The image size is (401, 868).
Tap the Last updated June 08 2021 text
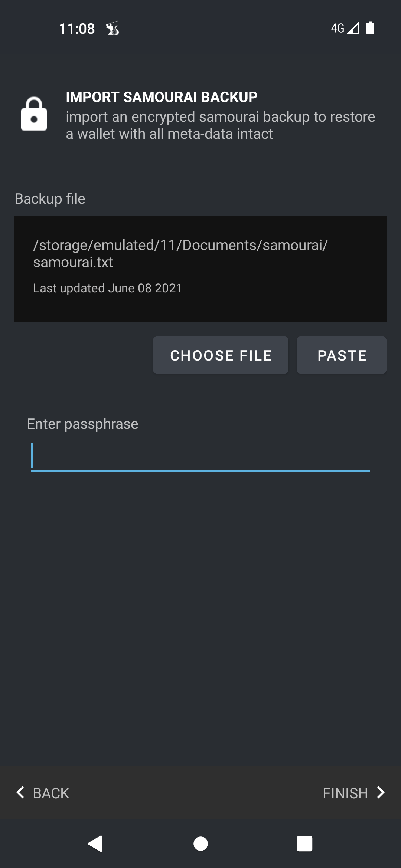108,288
